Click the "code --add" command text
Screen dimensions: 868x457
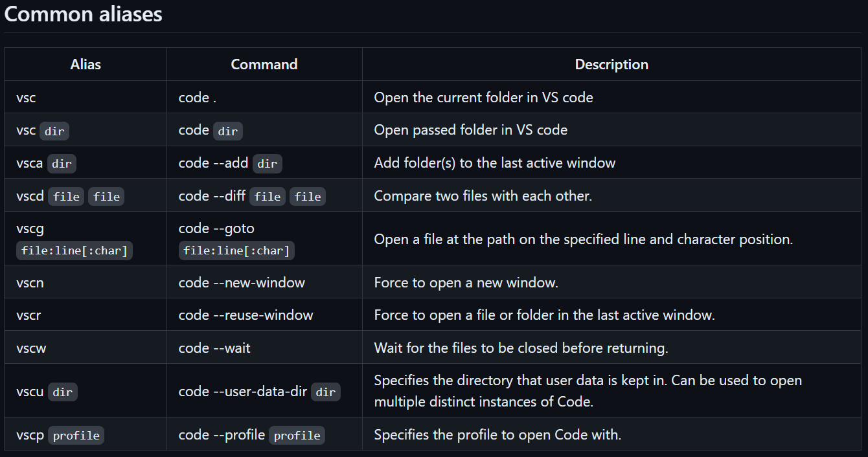point(213,163)
